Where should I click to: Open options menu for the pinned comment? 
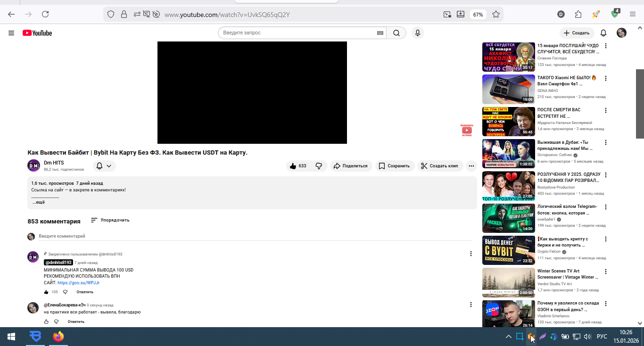click(471, 254)
